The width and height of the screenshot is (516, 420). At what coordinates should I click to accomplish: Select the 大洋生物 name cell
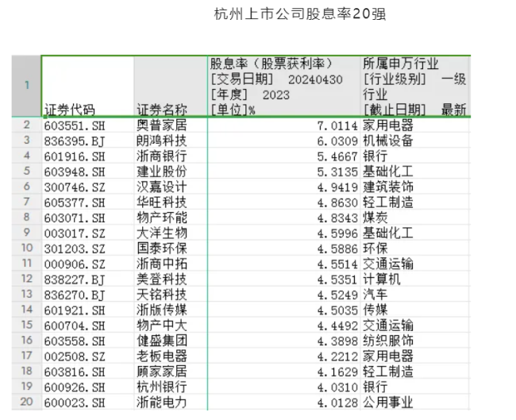[171, 233]
